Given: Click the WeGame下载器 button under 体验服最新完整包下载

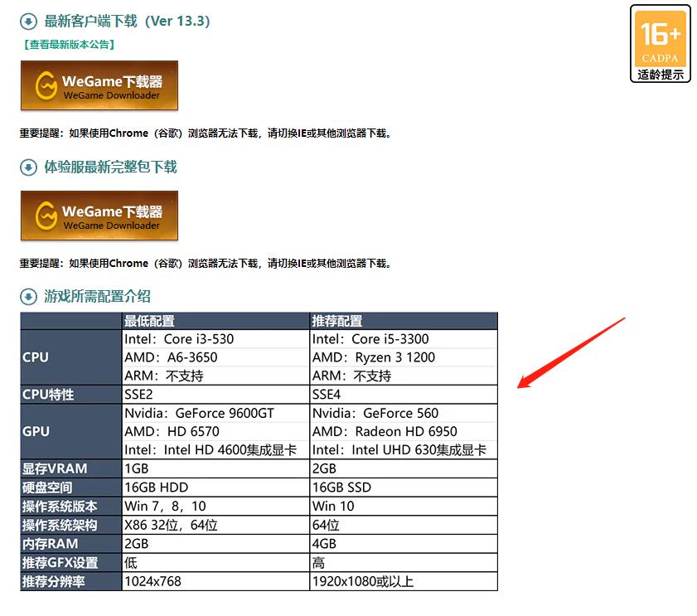Looking at the screenshot, I should [99, 216].
